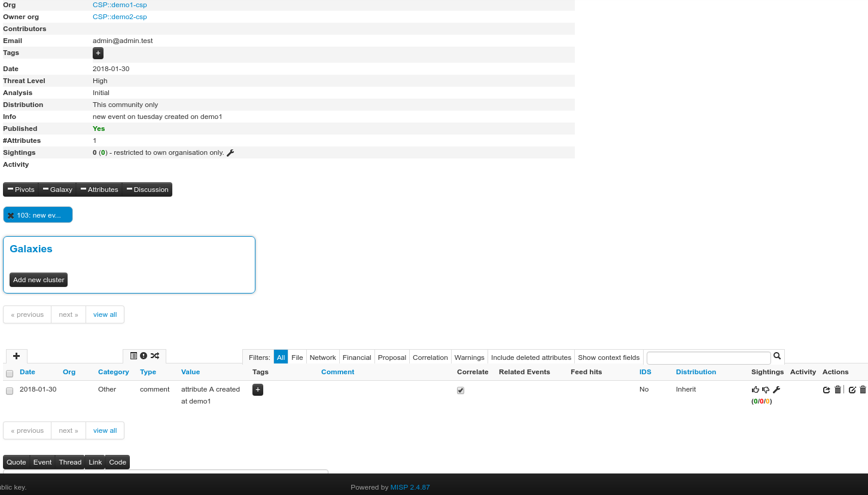Click the shuffle replace attributes icon
Image resolution: width=868 pixels, height=495 pixels.
[155, 356]
